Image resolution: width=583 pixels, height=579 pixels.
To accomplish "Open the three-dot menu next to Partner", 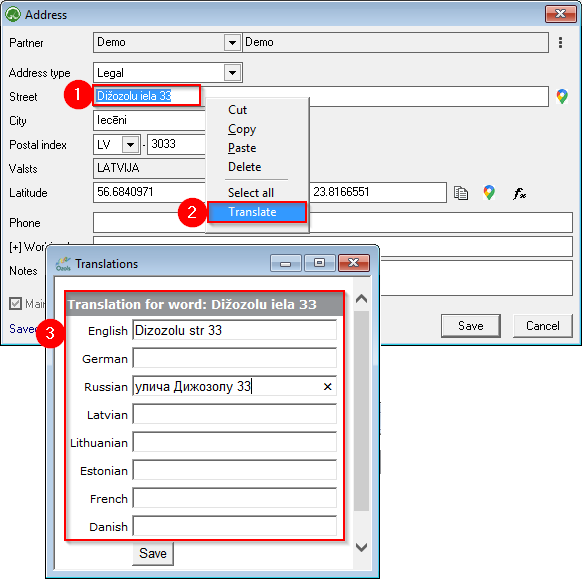I will pyautogui.click(x=560, y=42).
